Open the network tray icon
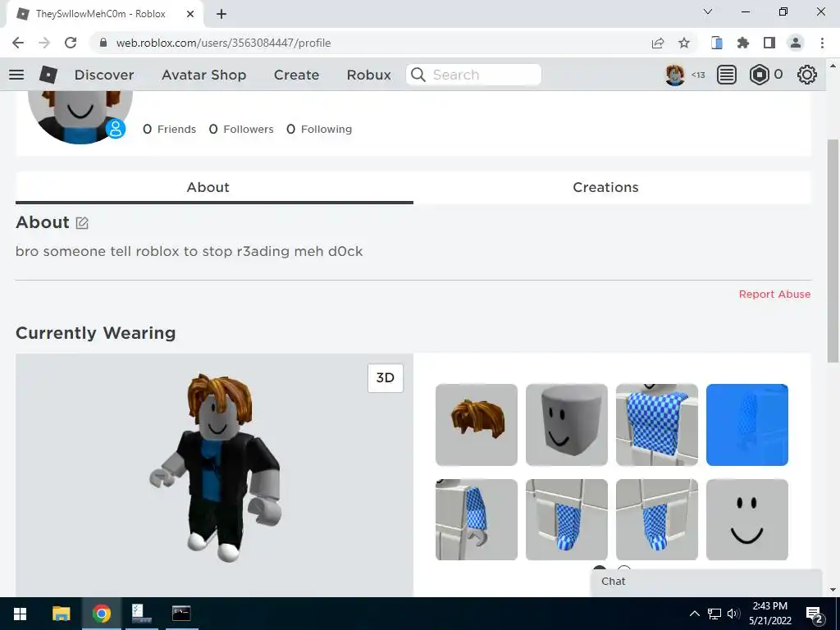This screenshot has width=840, height=630. [x=714, y=614]
